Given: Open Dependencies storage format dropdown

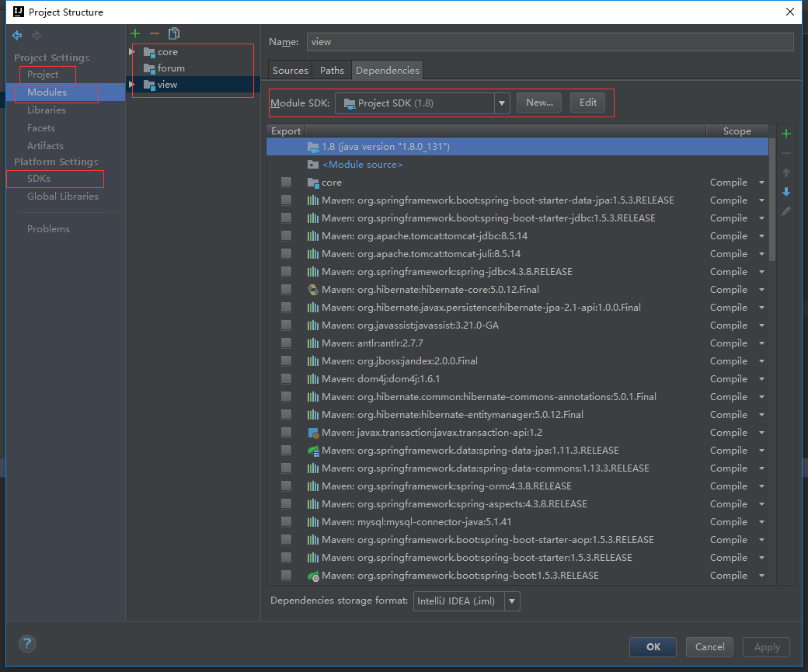Looking at the screenshot, I should (510, 601).
